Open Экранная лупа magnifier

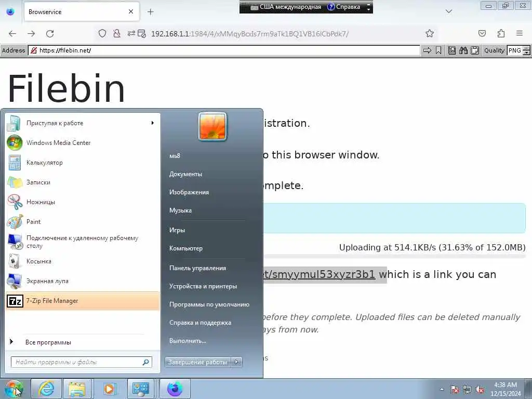(x=83, y=281)
